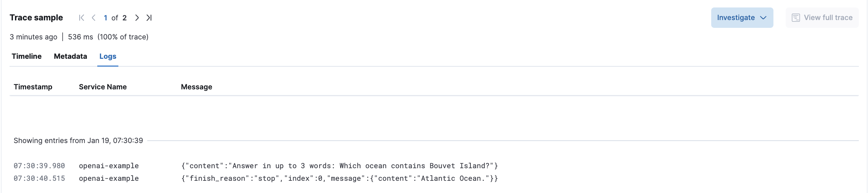The height and width of the screenshot is (193, 868).
Task: Click the View full trace document icon
Action: pos(796,18)
